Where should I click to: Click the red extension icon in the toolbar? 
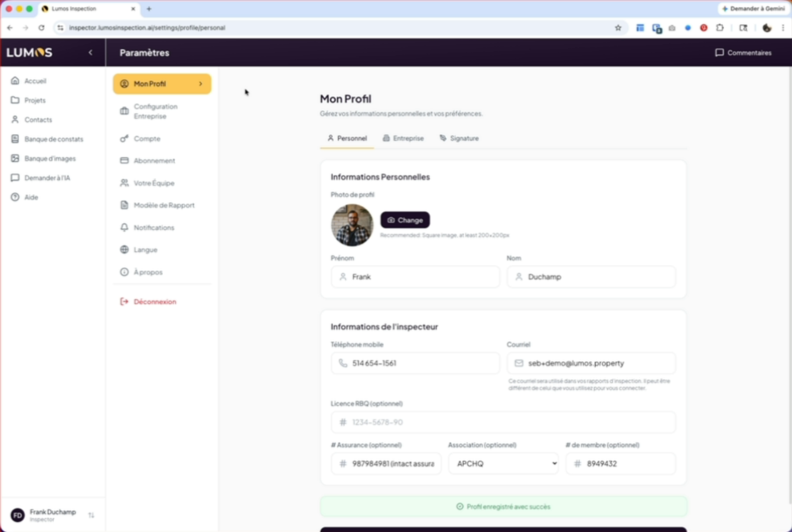click(x=704, y=28)
